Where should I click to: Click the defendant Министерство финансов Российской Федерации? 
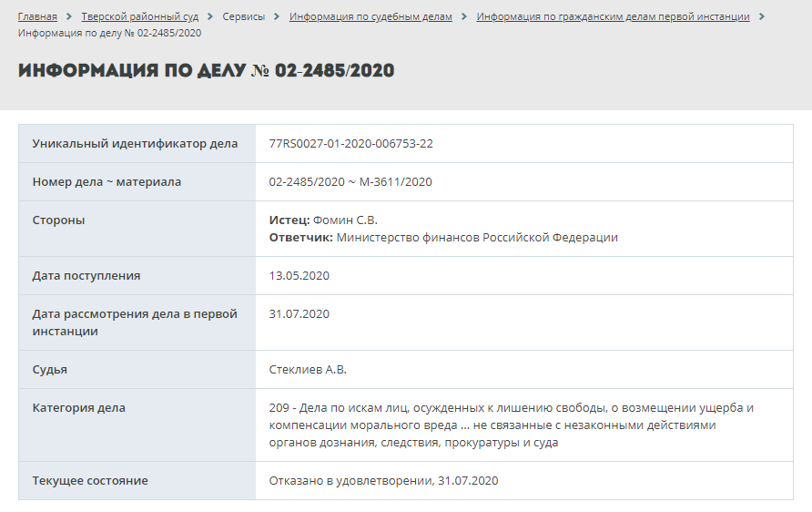tap(477, 238)
